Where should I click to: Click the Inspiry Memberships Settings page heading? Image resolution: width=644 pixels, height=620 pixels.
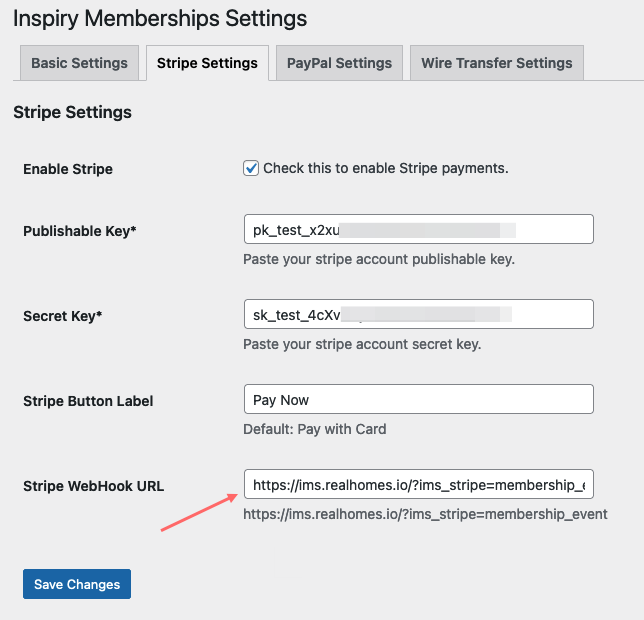point(160,19)
